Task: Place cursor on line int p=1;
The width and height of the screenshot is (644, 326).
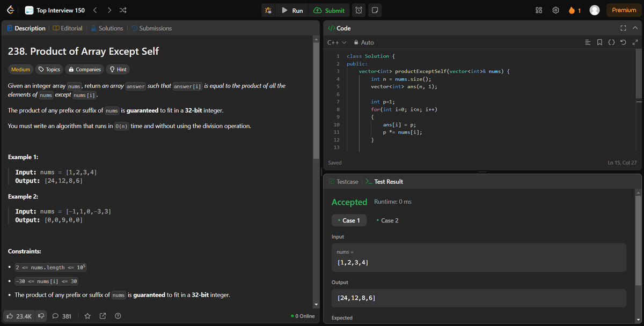Action: pyautogui.click(x=383, y=102)
